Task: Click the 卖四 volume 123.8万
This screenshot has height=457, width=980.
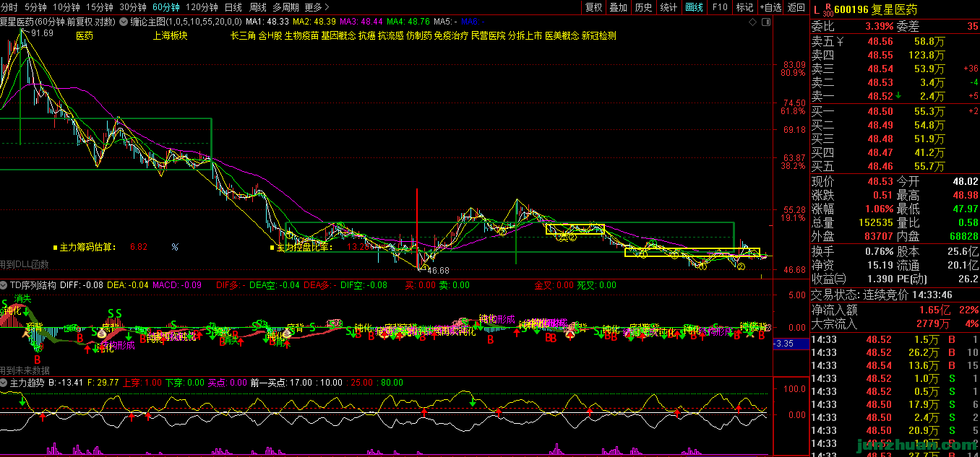Action: (x=927, y=56)
